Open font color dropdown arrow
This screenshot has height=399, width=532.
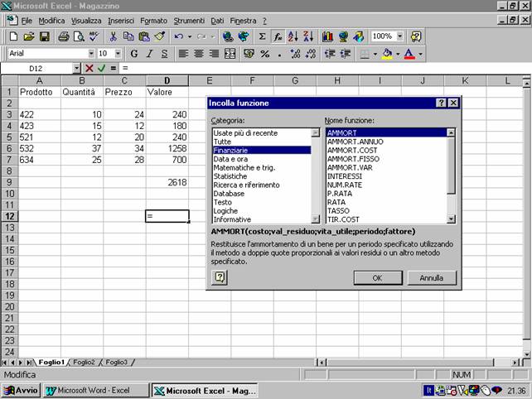[420, 54]
